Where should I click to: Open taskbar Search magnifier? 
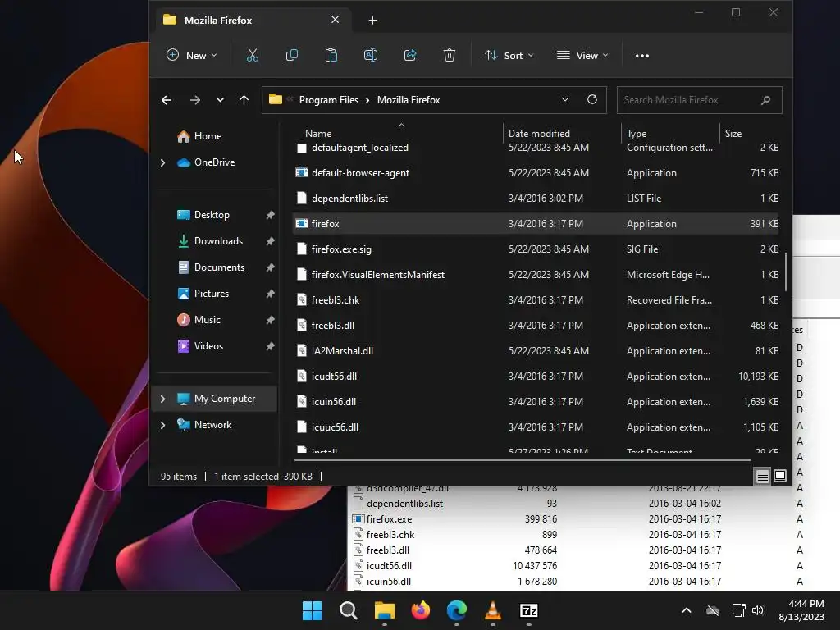tap(348, 610)
